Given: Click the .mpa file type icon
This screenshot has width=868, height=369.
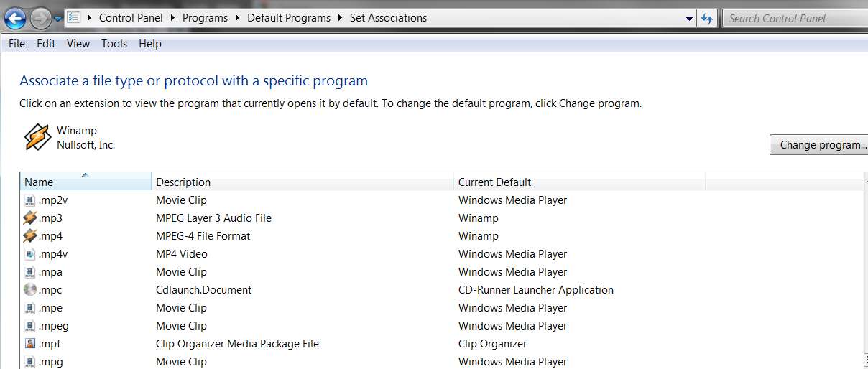Looking at the screenshot, I should pyautogui.click(x=29, y=272).
